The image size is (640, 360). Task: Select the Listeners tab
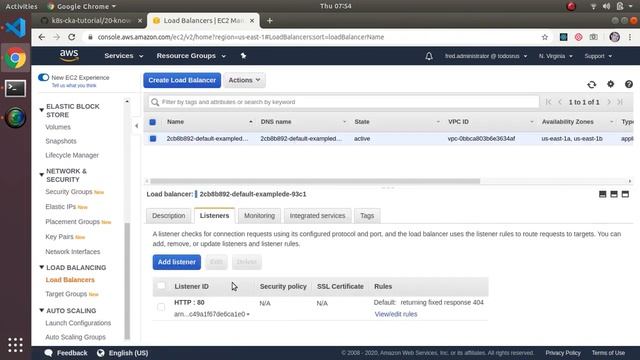(x=214, y=216)
